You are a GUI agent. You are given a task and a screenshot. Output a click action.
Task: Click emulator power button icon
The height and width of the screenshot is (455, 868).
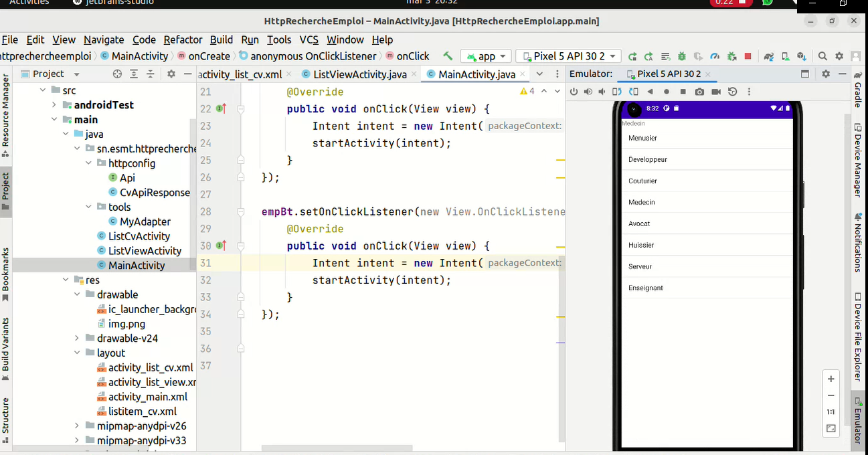[574, 92]
